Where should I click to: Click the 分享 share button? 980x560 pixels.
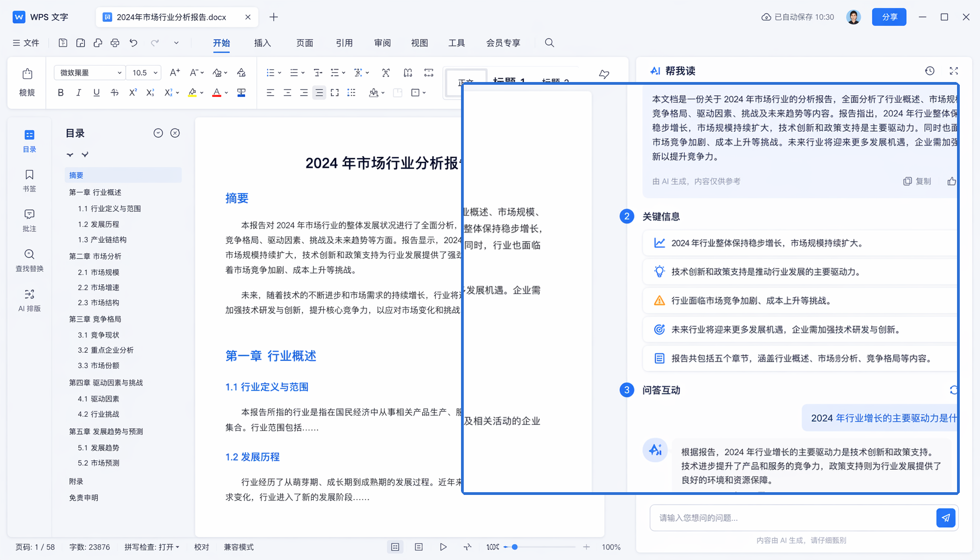click(x=889, y=17)
